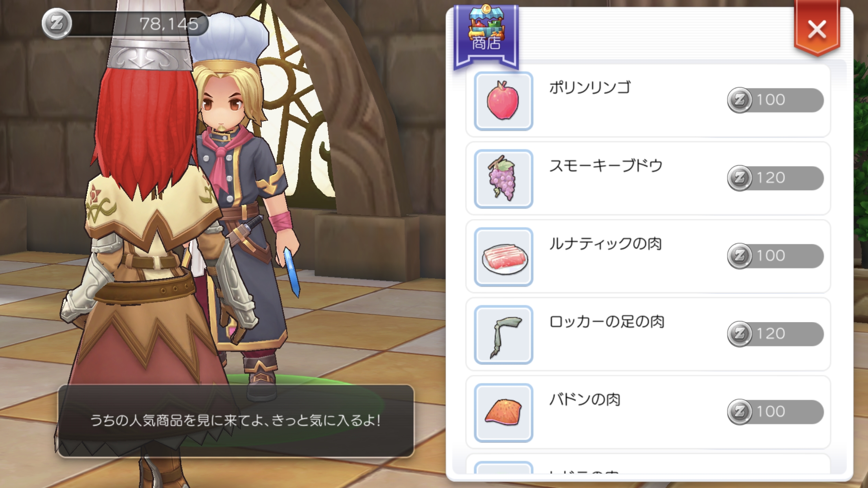Tap the chef's dialogue box to continue

click(236, 421)
